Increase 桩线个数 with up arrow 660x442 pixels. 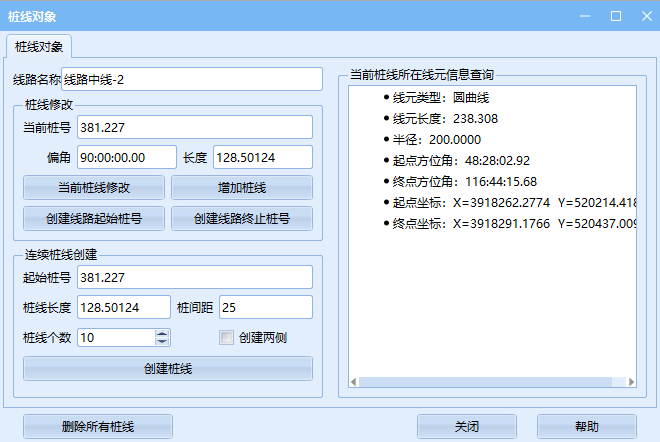click(x=162, y=333)
